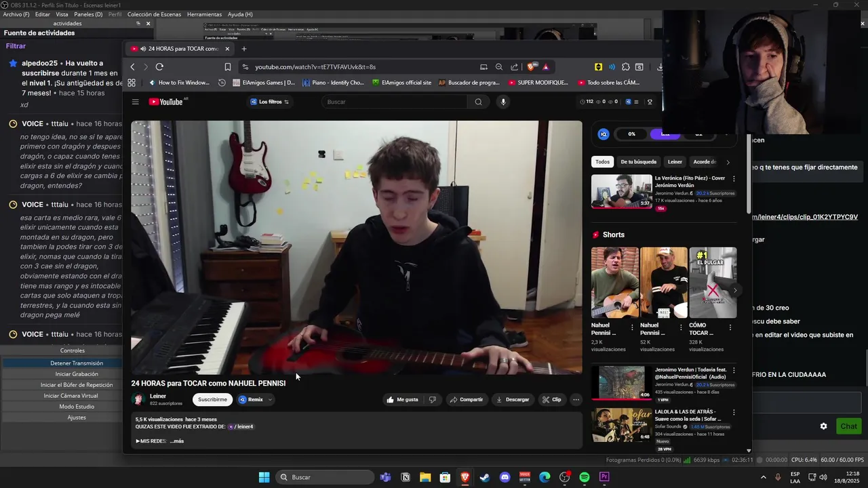868x488 pixels.
Task: Open Leiner channel avatar below the video
Action: [138, 399]
